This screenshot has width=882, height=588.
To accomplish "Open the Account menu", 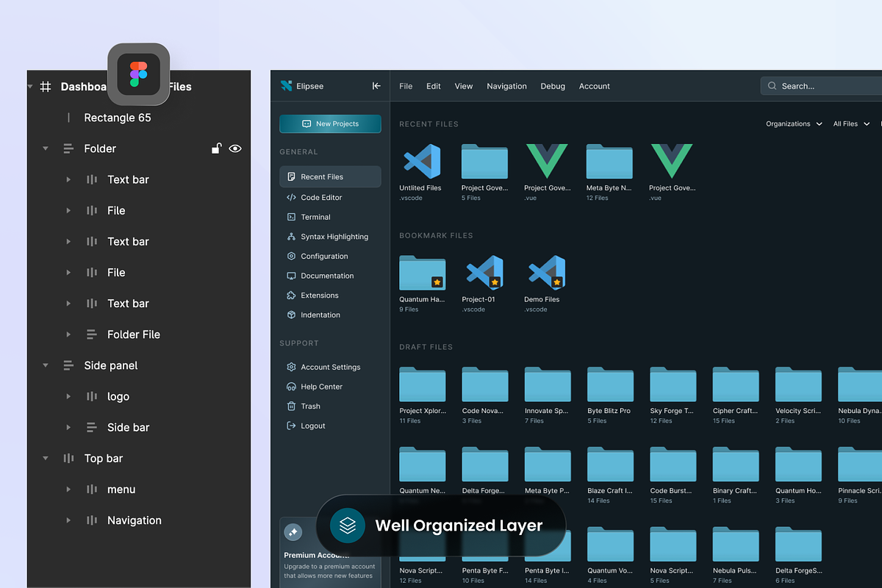I will tap(595, 86).
